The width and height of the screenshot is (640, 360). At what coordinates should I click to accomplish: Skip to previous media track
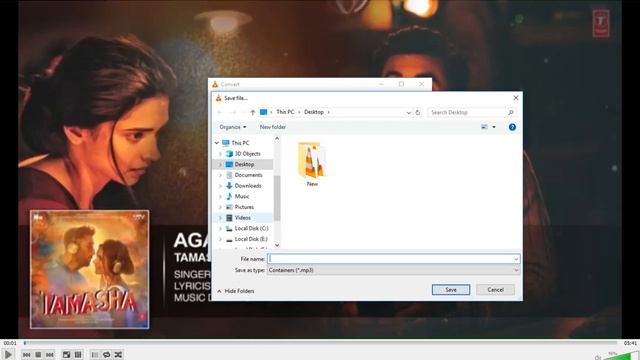pyautogui.click(x=27, y=355)
